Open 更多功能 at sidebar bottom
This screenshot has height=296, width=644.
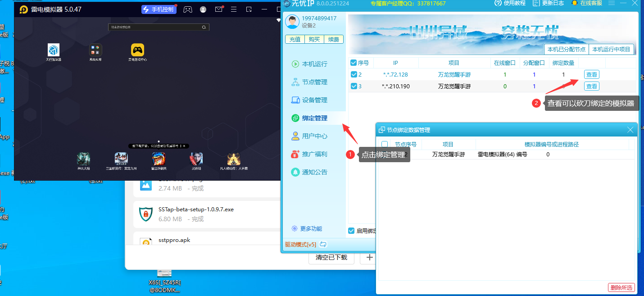pos(307,228)
